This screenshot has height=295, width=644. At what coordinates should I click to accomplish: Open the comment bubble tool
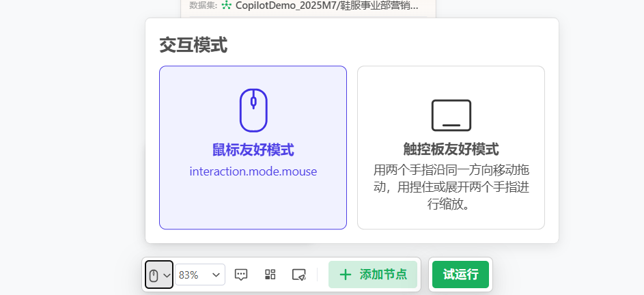241,275
